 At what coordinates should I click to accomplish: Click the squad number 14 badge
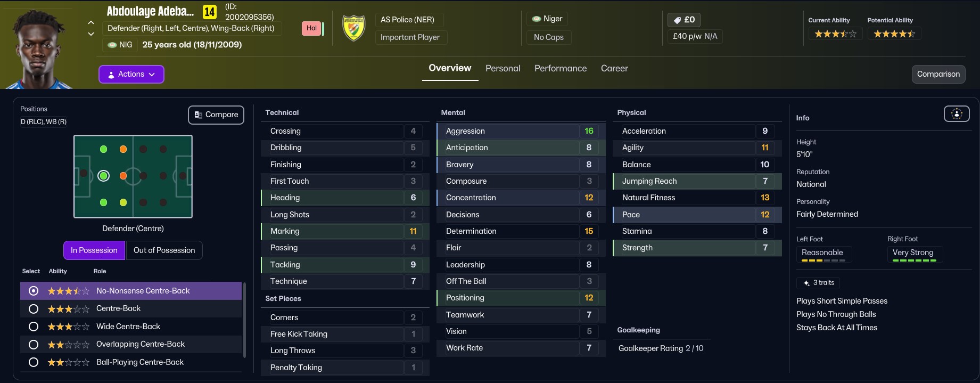click(210, 12)
